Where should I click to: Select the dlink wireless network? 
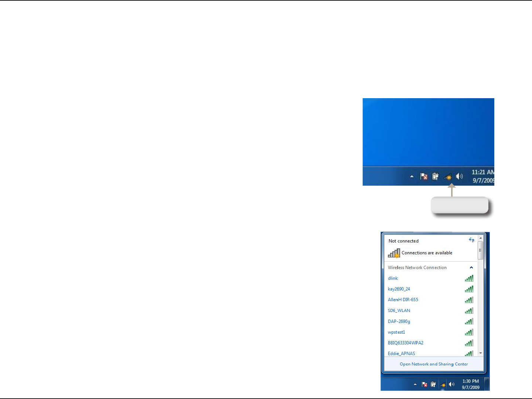(430, 278)
